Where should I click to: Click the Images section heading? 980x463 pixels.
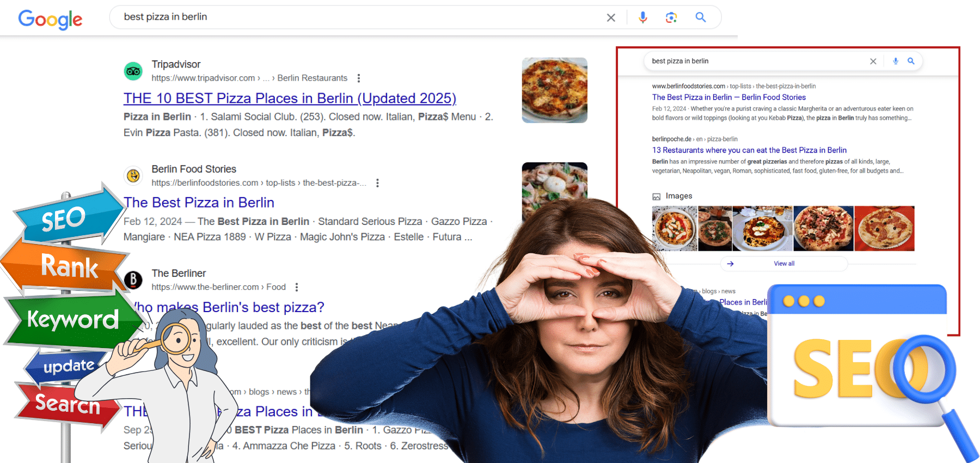pyautogui.click(x=678, y=196)
